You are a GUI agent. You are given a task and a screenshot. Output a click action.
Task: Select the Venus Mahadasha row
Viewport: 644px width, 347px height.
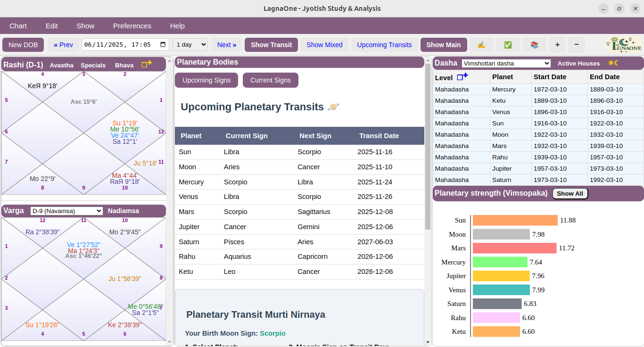pos(538,112)
